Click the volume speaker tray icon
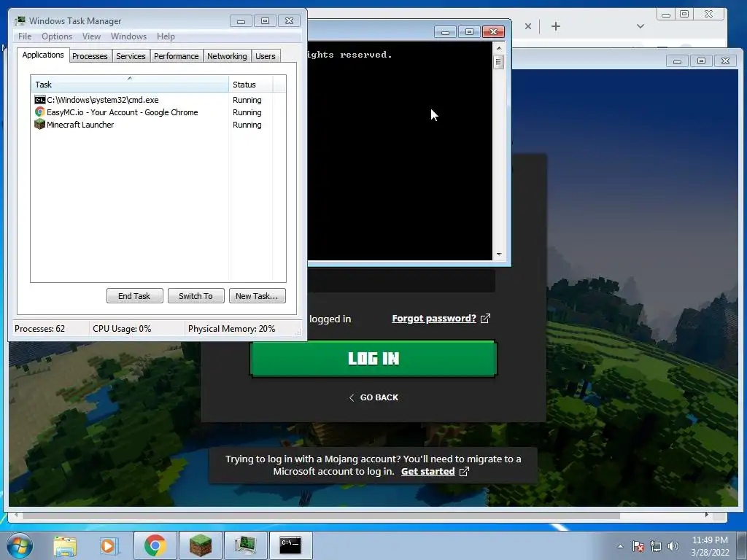This screenshot has width=747, height=560. click(x=673, y=546)
